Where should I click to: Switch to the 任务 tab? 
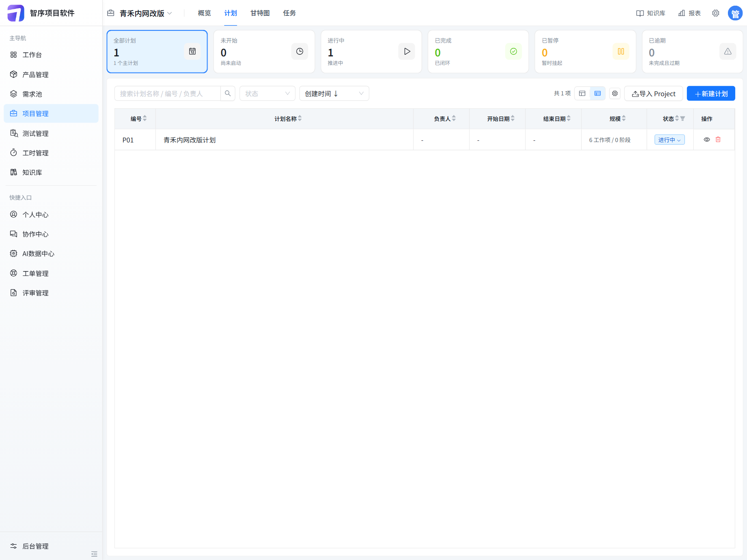pyautogui.click(x=289, y=13)
